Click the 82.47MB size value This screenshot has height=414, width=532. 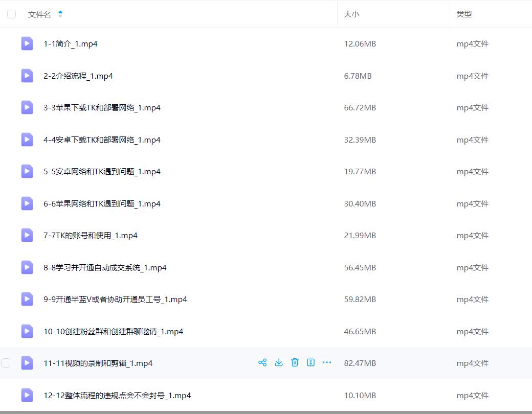360,363
